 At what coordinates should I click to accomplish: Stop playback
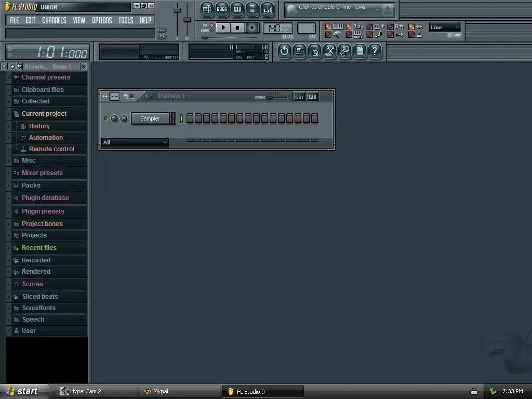coord(237,28)
